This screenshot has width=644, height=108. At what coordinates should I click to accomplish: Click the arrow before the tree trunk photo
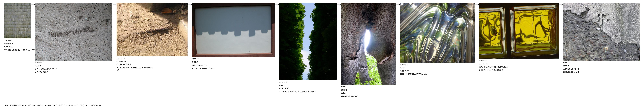click(339, 5)
